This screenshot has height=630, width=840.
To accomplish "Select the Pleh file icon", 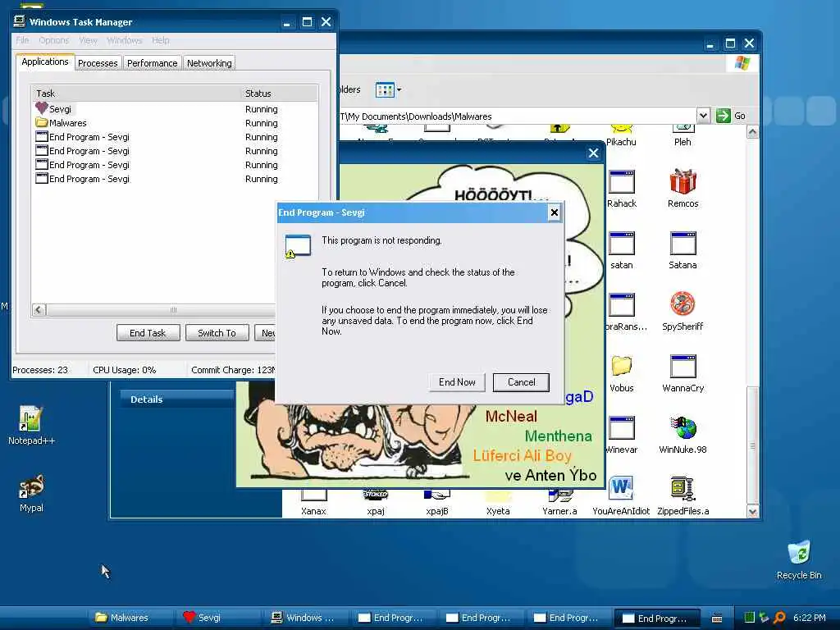I will tap(683, 136).
